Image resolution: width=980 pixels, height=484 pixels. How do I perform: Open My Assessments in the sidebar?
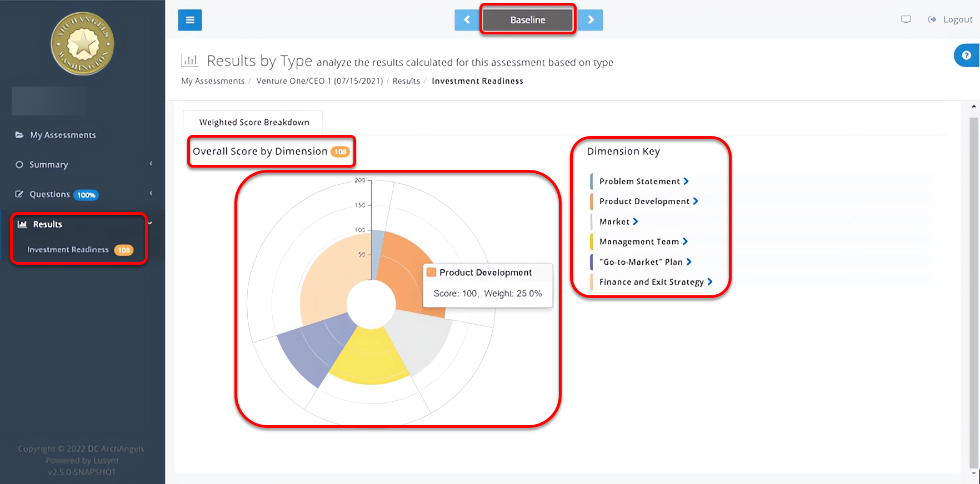click(63, 135)
